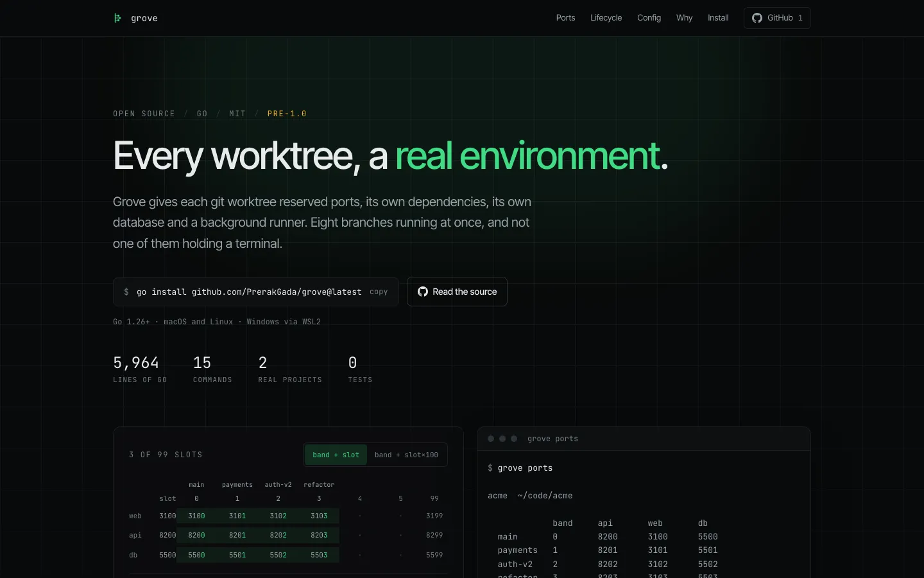The image size is (924, 578).
Task: Click the 3199 cell in the web row
Action: click(434, 516)
